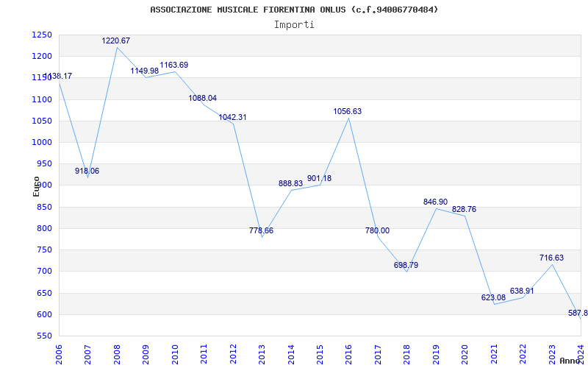Click the 1250 y-axis value
This screenshot has height=368, width=588.
(x=42, y=35)
